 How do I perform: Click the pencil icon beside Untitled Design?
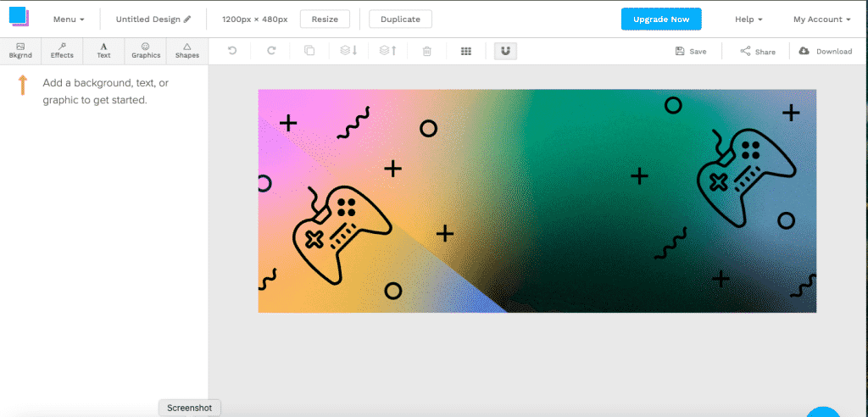[187, 19]
